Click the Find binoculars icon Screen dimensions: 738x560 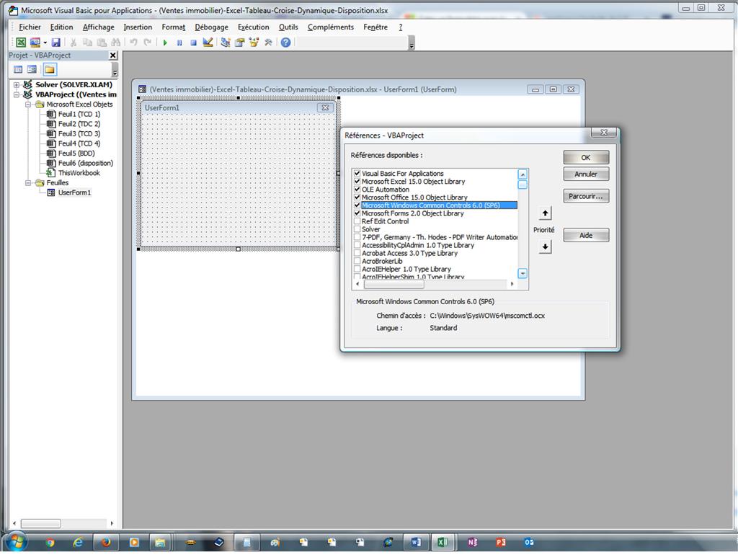click(x=115, y=43)
